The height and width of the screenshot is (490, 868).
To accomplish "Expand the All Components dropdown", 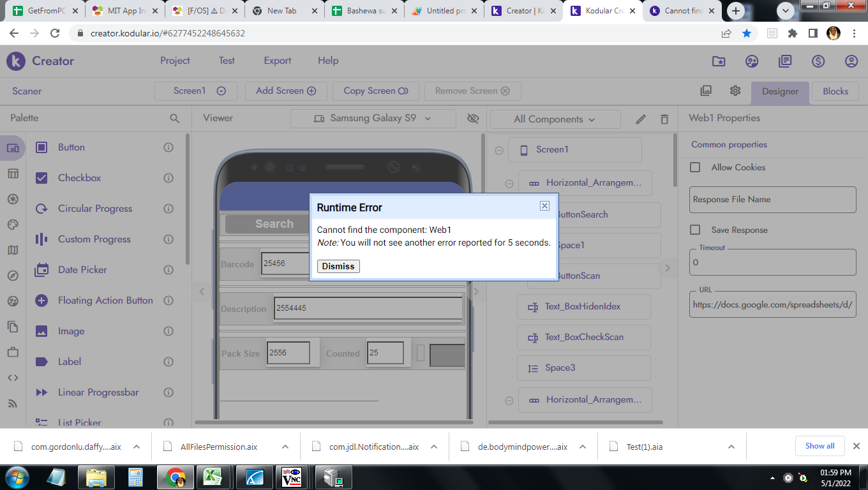I will coord(554,119).
